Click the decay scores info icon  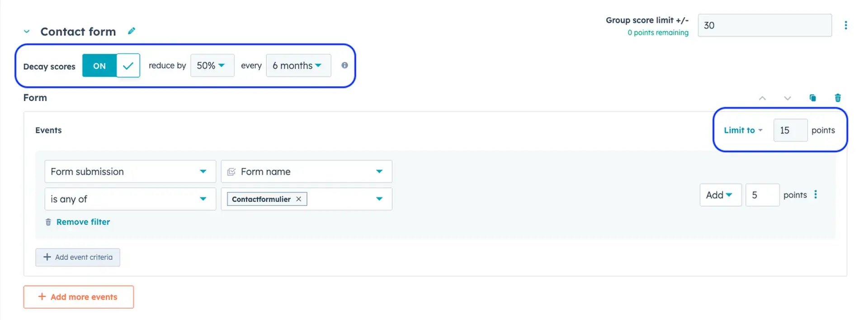[x=344, y=65]
